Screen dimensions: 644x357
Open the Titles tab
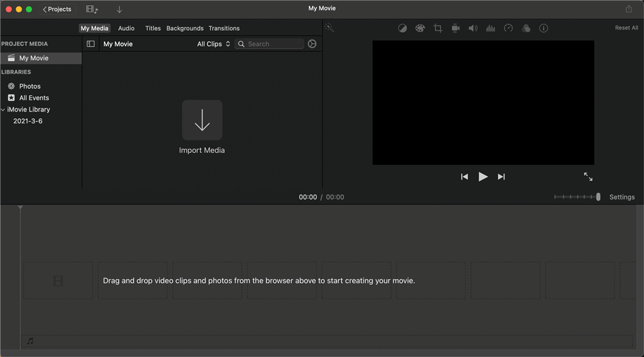[152, 28]
